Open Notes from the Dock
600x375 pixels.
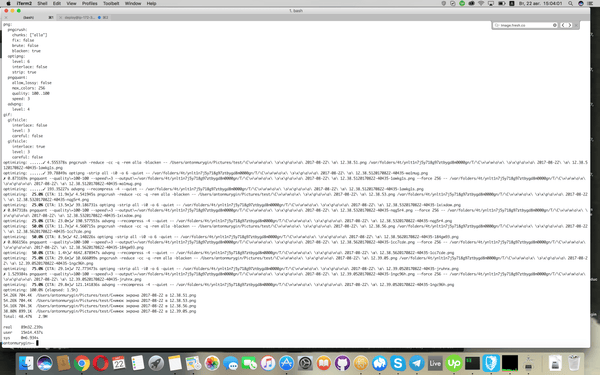(175, 363)
